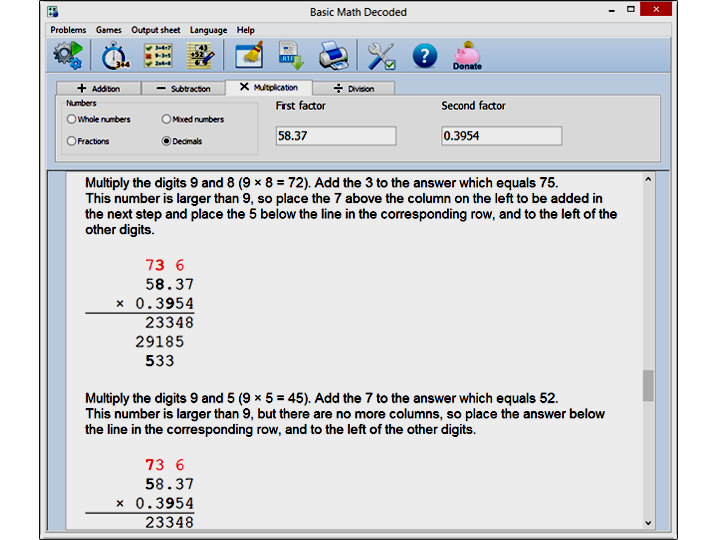This screenshot has height=540, width=720.
Task: Open options with wrench and screwdriver icon
Action: pos(381,56)
